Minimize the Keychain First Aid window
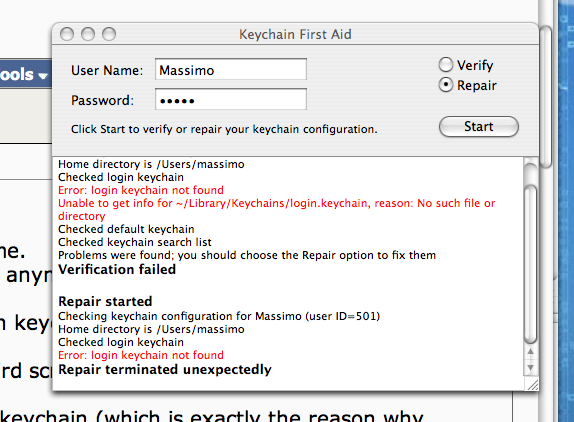This screenshot has width=574, height=422. (x=88, y=34)
